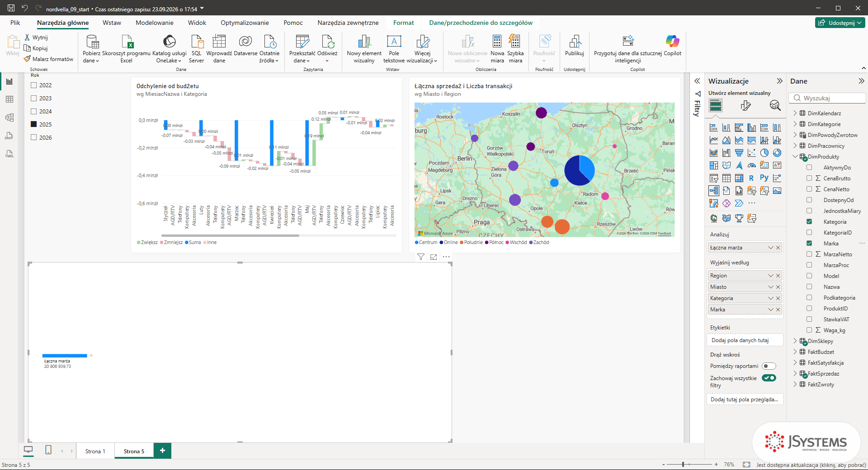Tick the CenaBrutto field checkbox

[x=809, y=178]
